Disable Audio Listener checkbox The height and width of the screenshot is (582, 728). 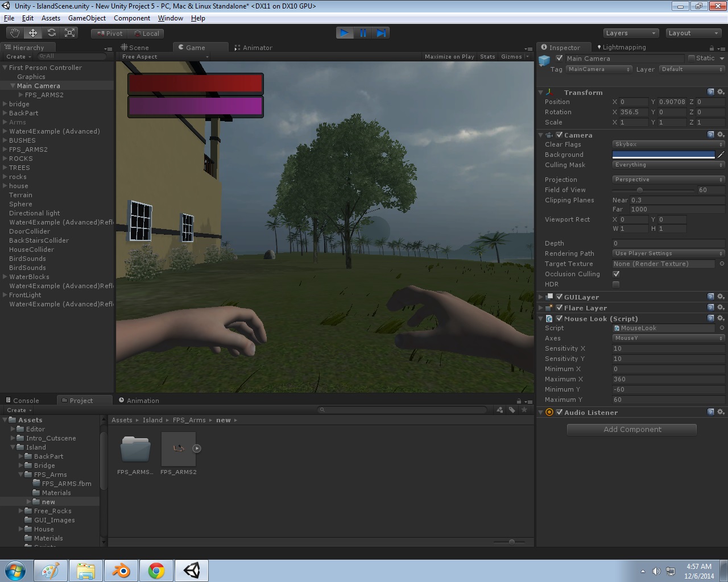pyautogui.click(x=560, y=412)
